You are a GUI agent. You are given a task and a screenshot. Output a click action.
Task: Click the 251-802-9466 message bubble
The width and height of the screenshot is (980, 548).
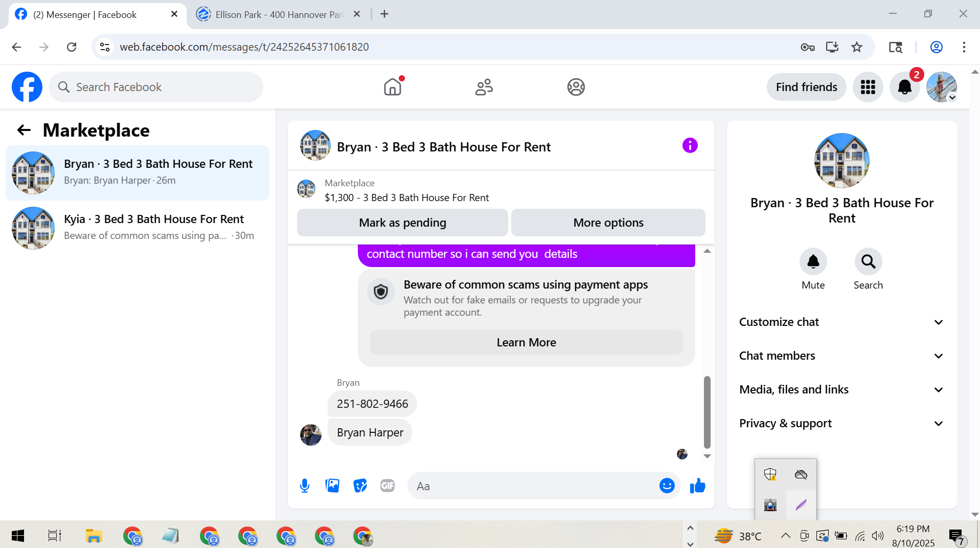pos(372,404)
